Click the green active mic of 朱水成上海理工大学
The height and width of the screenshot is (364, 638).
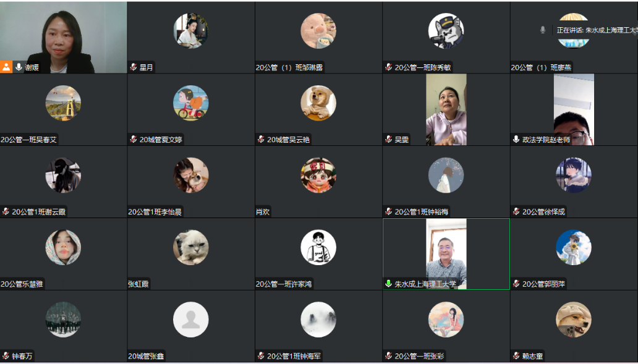coord(389,284)
